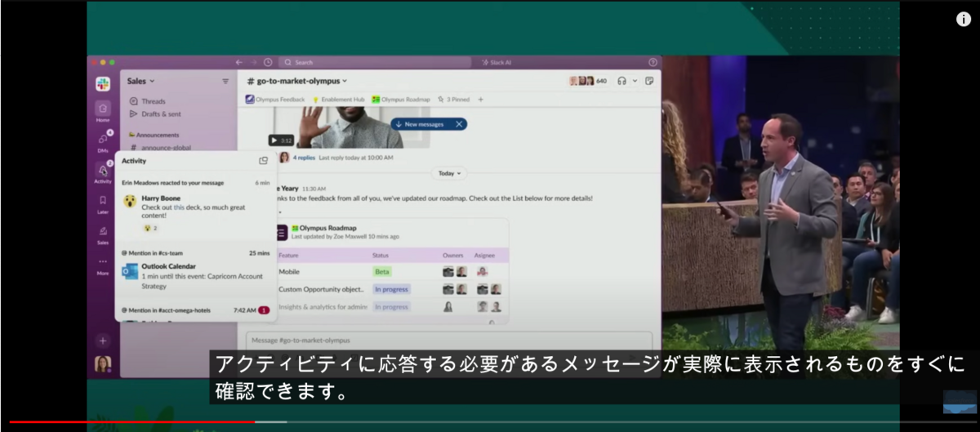Click the Beta status tag
Viewport: 980px width, 432px height.
tap(381, 271)
